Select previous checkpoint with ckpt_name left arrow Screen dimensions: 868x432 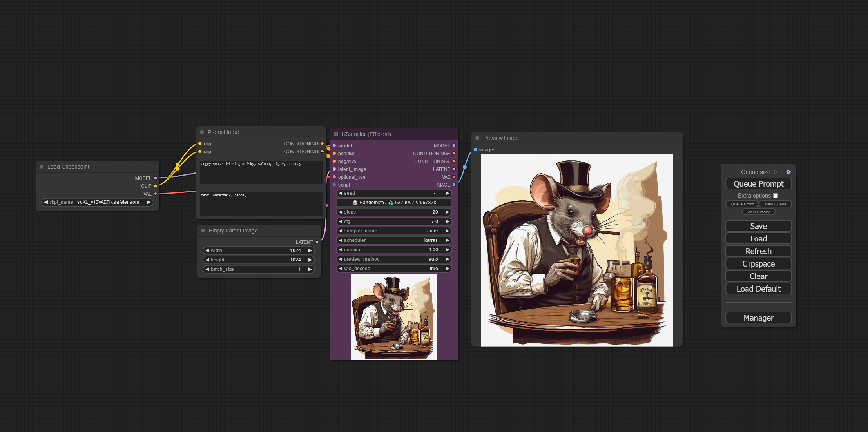[x=46, y=202]
